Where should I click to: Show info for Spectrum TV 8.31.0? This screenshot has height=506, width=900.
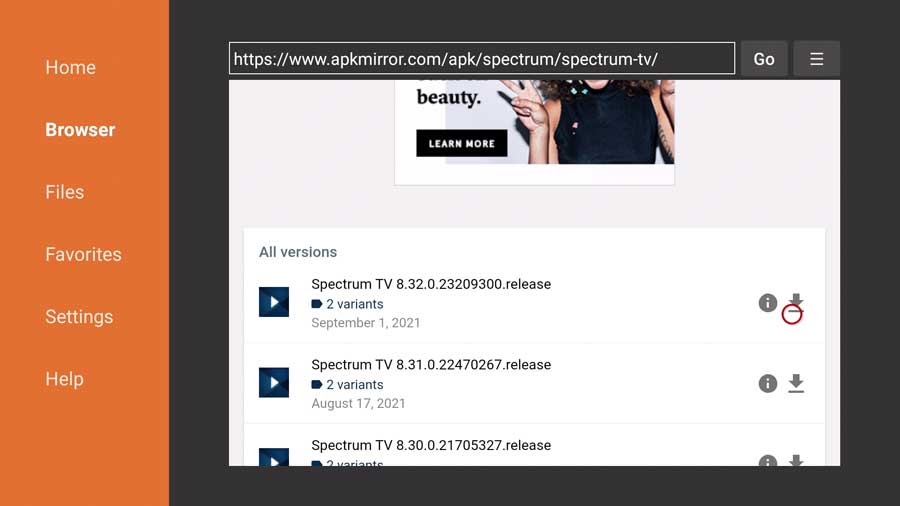click(767, 383)
